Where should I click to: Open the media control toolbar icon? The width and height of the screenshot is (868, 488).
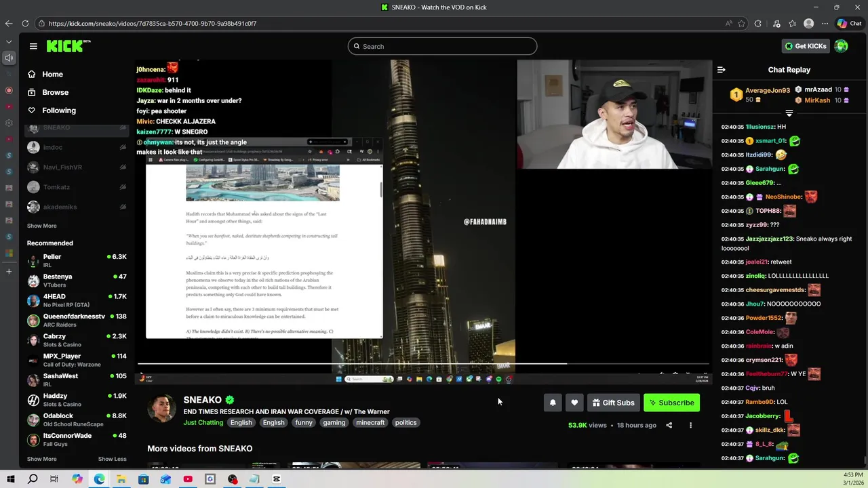pos(776,23)
